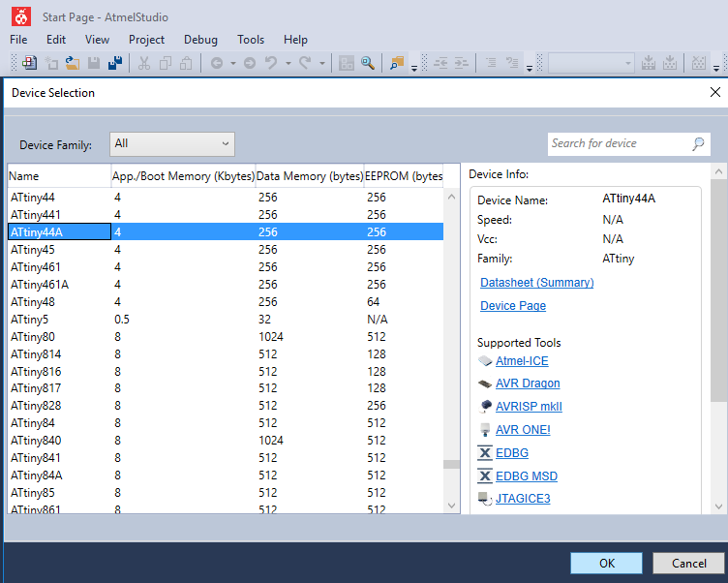The height and width of the screenshot is (583, 728).
Task: Open toolbar options after Clean build icon
Action: pyautogui.click(x=716, y=69)
